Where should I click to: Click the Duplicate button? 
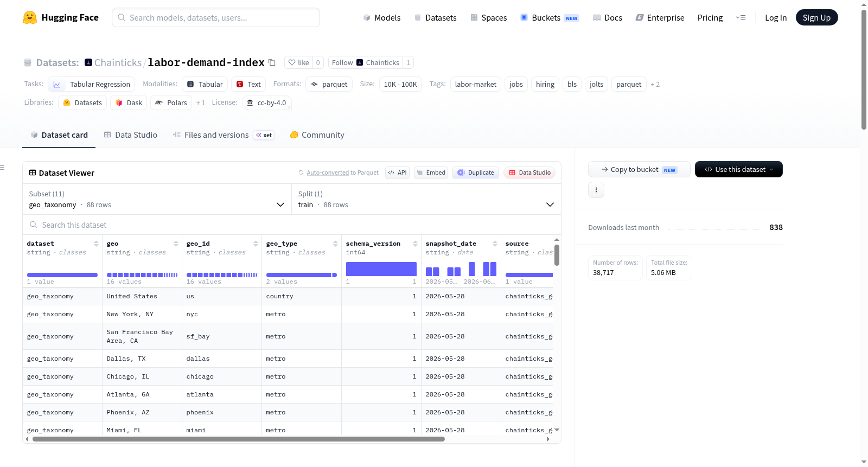click(x=476, y=172)
